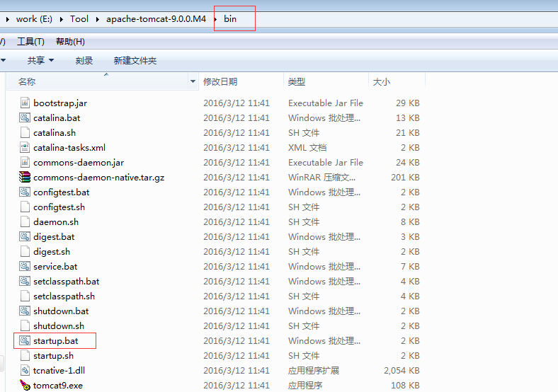Click the tomcat9.exe application icon
The height and width of the screenshot is (392, 558).
click(25, 385)
